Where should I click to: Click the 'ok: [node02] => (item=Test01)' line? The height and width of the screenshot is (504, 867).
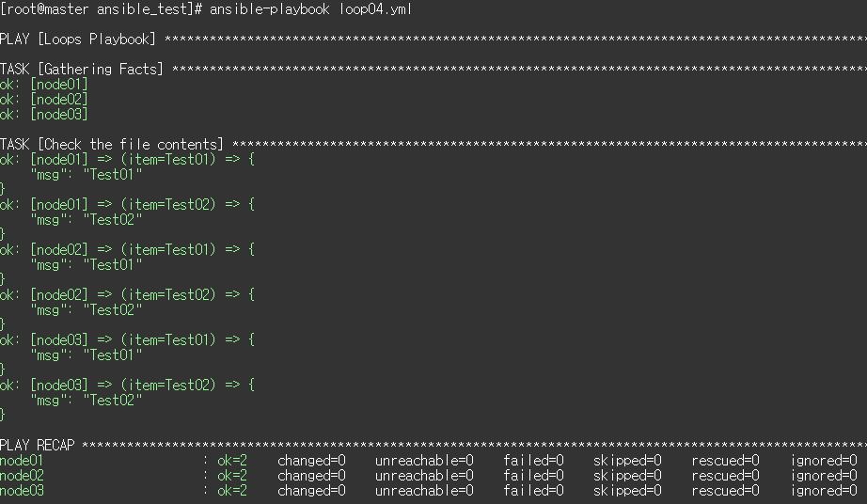click(127, 250)
